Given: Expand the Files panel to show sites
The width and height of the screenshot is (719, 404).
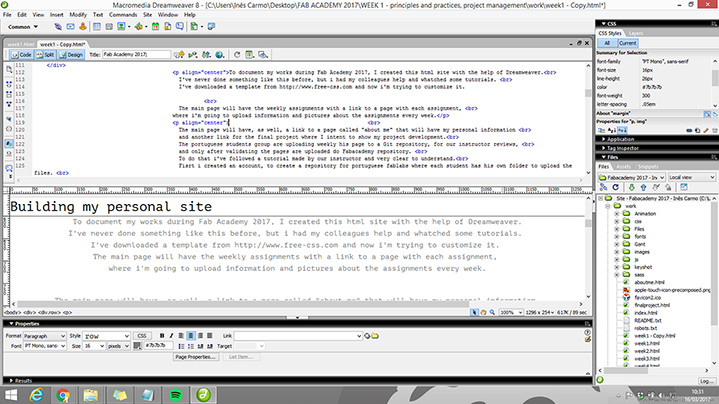Looking at the screenshot, I should pos(684,187).
